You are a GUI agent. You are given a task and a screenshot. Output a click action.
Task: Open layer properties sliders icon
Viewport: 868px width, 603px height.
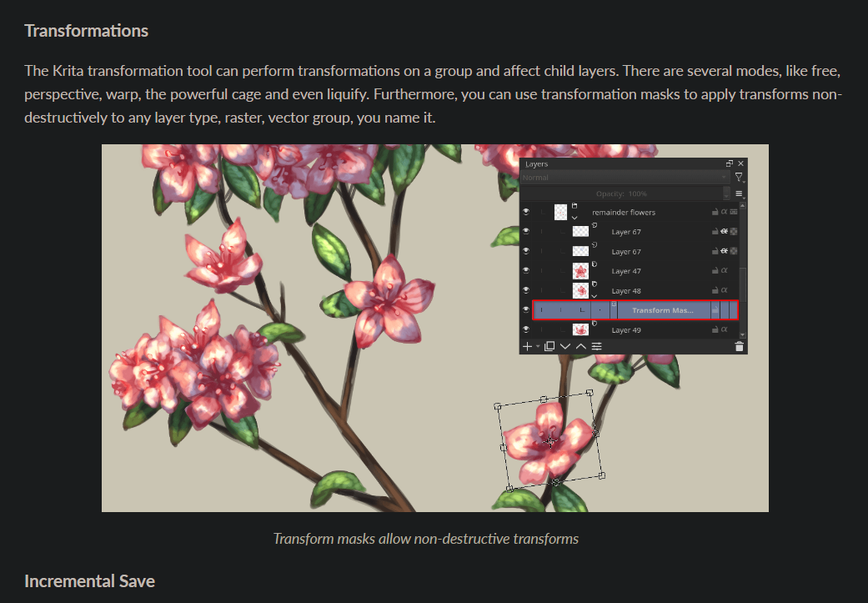(597, 346)
